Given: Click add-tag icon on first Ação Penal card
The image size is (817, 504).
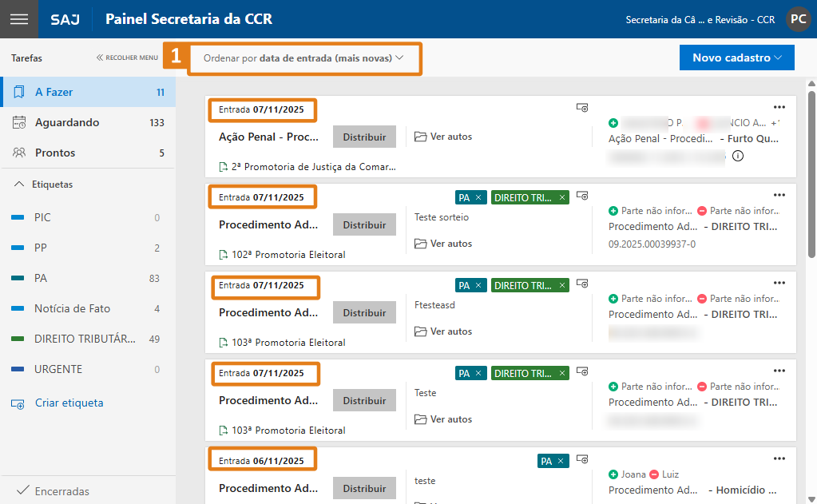Looking at the screenshot, I should pyautogui.click(x=582, y=108).
